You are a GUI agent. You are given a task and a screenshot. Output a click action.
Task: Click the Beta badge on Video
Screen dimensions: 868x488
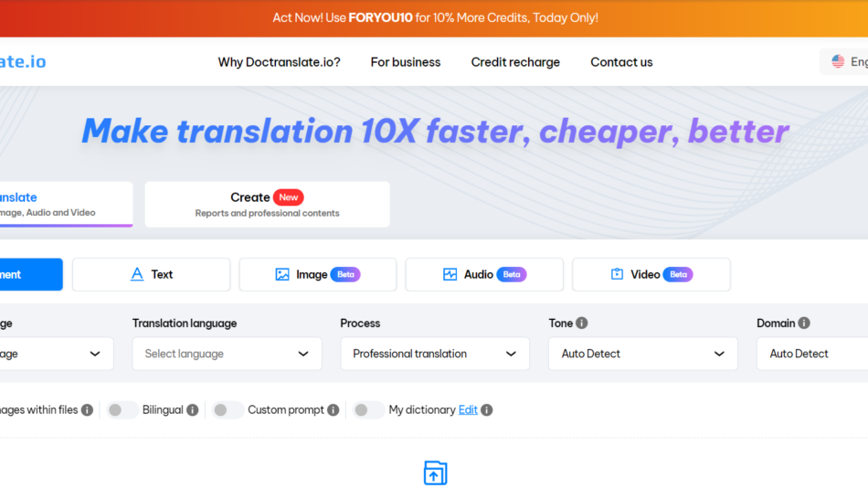[678, 274]
